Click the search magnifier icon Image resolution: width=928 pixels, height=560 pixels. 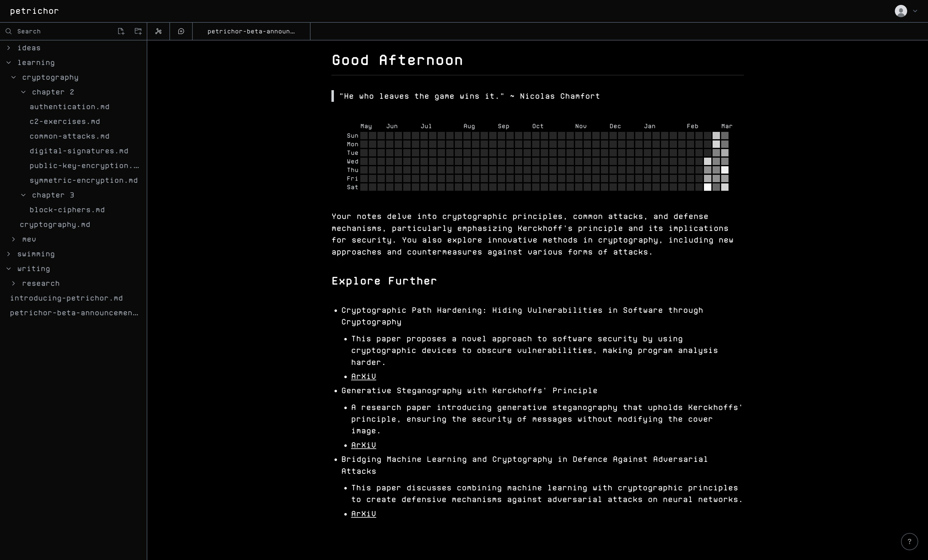coord(9,31)
